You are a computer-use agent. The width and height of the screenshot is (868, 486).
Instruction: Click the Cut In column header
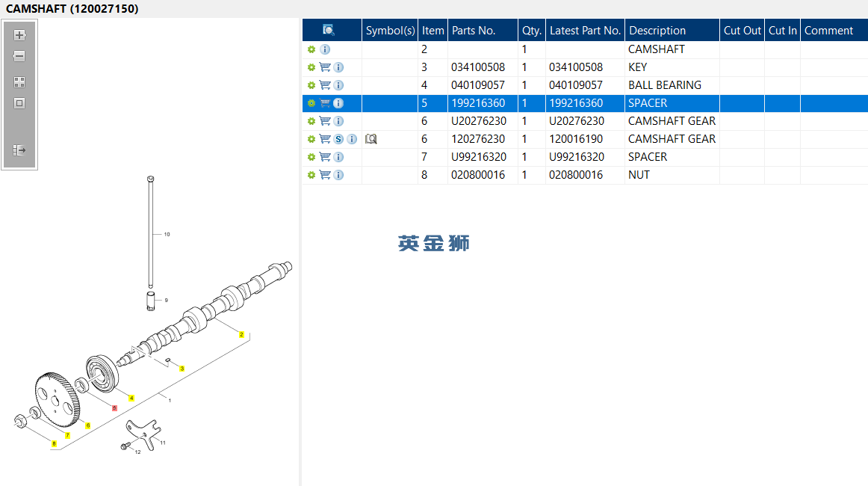(783, 31)
